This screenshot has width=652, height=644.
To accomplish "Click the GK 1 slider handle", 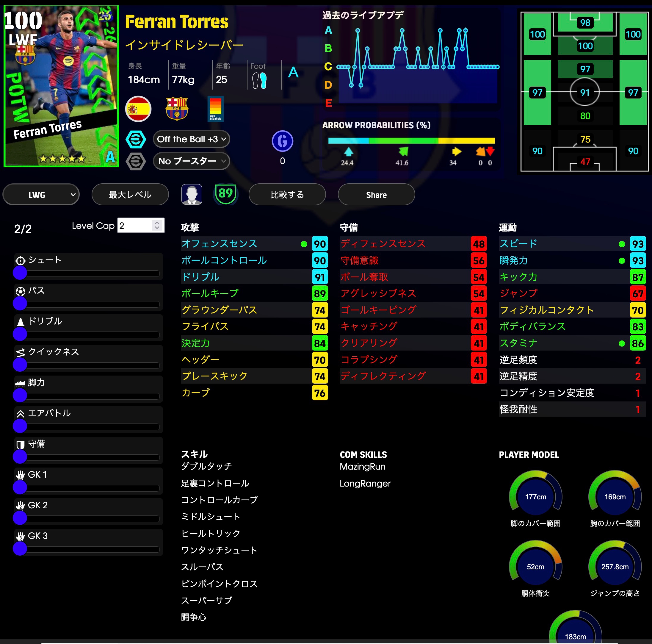I will (20, 487).
